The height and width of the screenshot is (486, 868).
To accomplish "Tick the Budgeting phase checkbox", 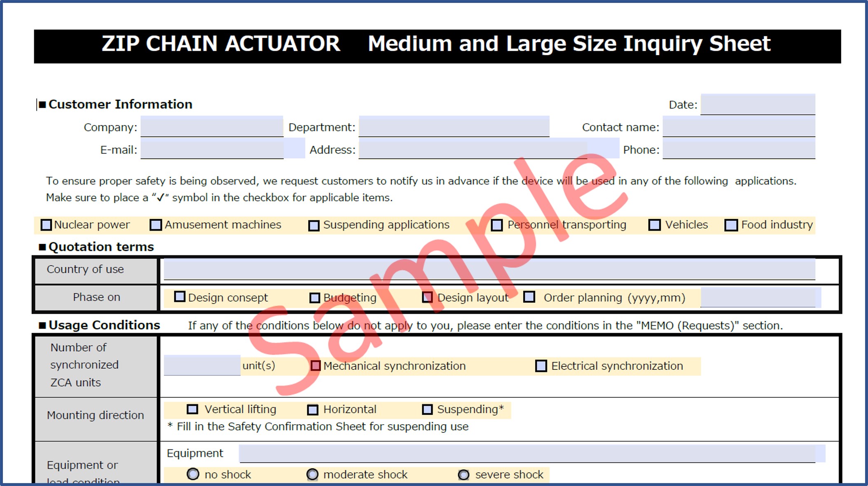I will [315, 298].
